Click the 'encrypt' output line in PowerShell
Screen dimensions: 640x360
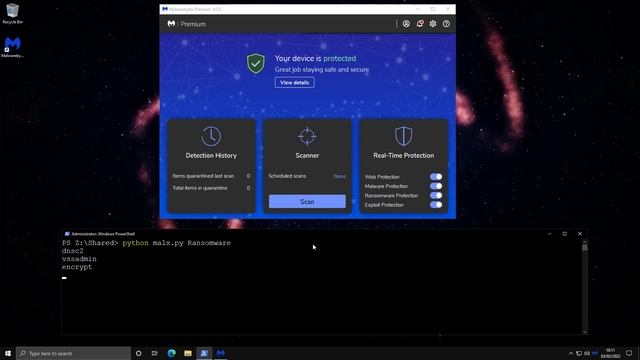[77, 267]
